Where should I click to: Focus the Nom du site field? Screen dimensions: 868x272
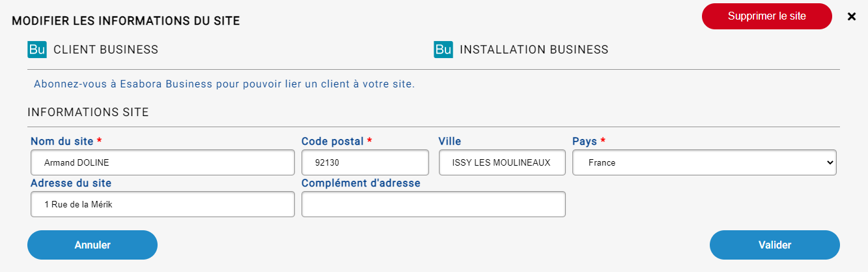(x=163, y=163)
